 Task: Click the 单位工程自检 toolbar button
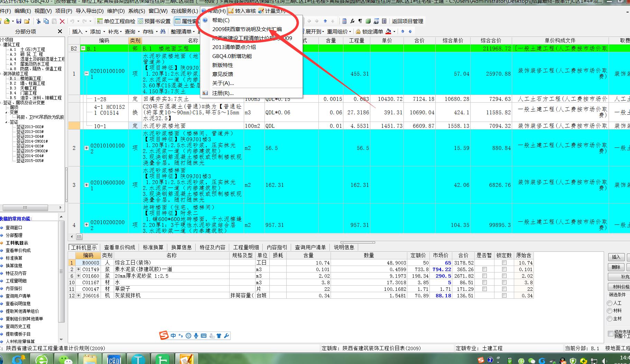click(116, 21)
